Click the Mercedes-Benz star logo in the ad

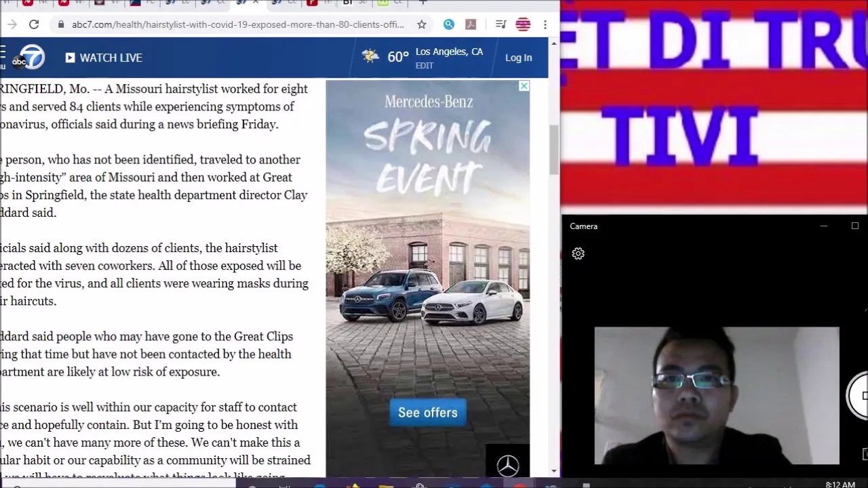[x=508, y=466]
